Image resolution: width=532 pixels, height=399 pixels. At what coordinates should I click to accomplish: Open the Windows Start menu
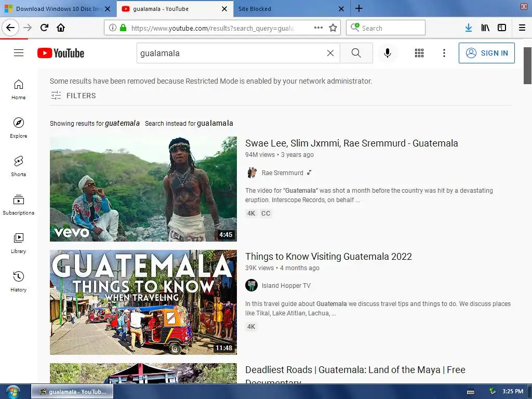[13, 392]
